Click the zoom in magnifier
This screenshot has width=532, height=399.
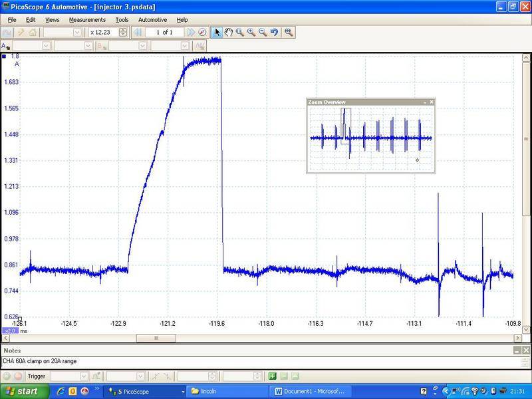(251, 32)
